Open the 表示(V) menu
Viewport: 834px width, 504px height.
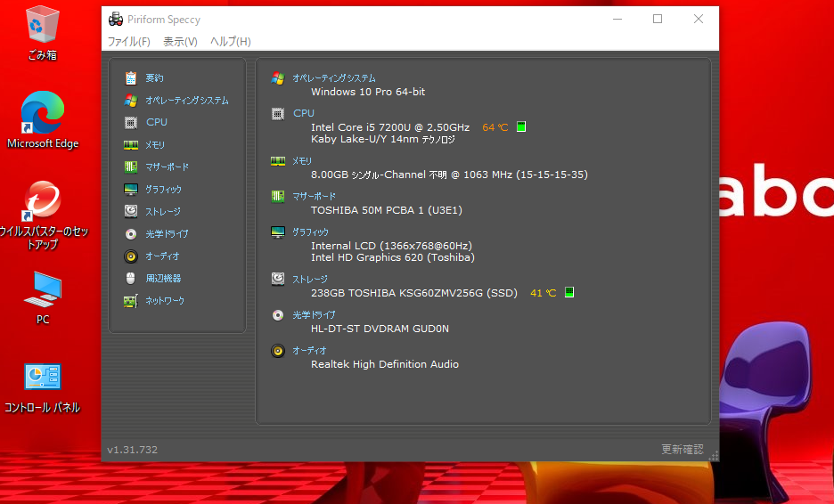(x=180, y=42)
